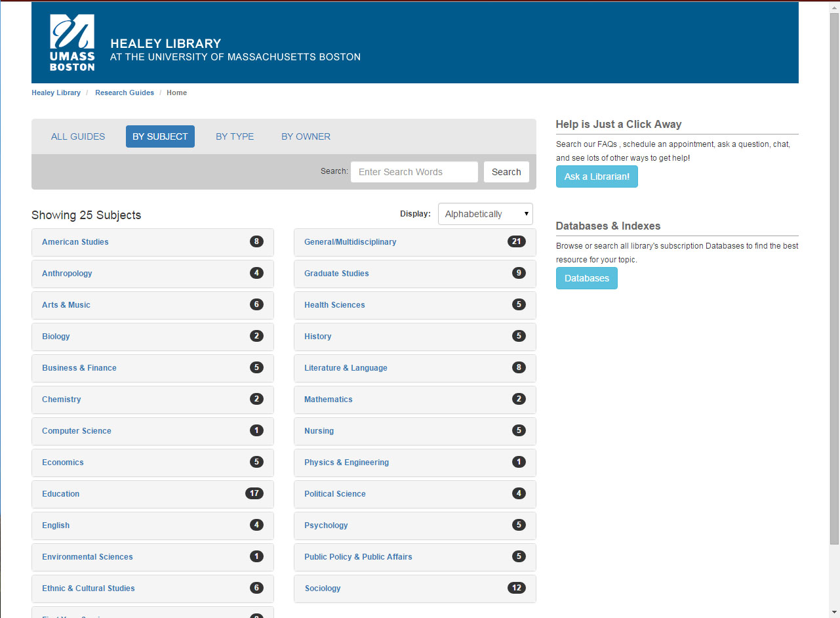Open the Literature & Language subject guides

415,368
